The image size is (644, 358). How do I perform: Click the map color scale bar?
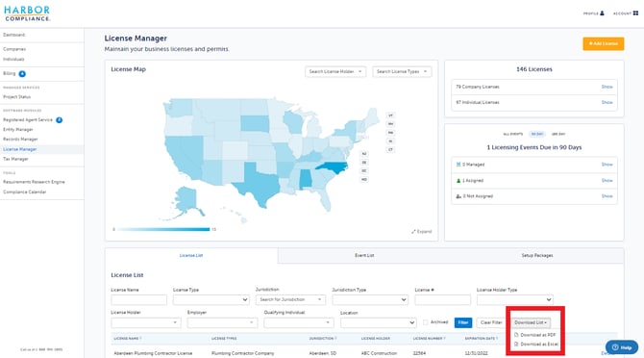point(163,229)
